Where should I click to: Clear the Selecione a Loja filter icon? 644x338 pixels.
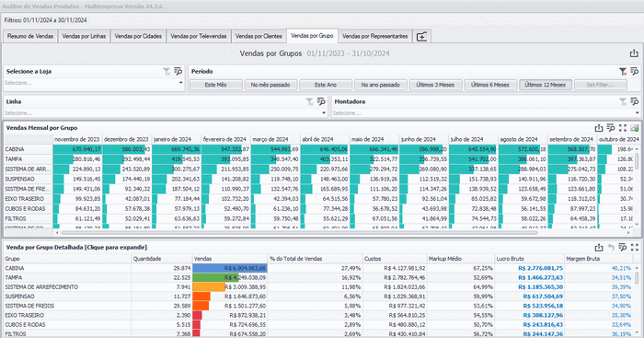coord(167,72)
